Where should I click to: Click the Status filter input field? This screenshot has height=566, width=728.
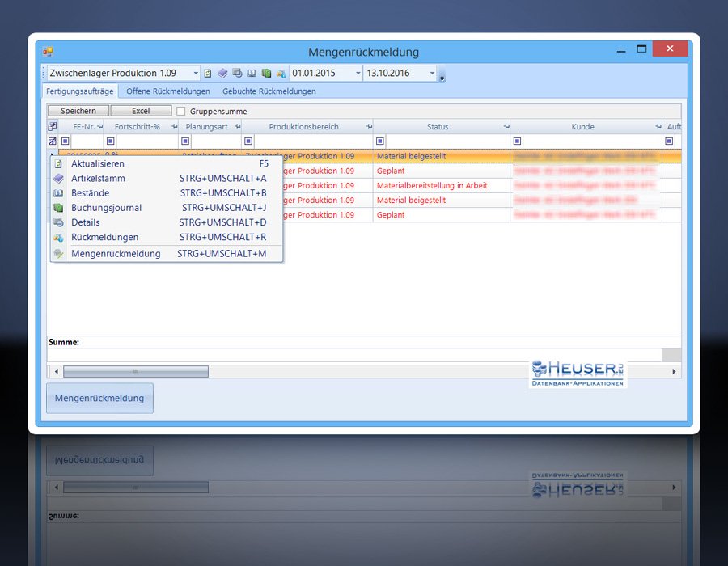447,141
